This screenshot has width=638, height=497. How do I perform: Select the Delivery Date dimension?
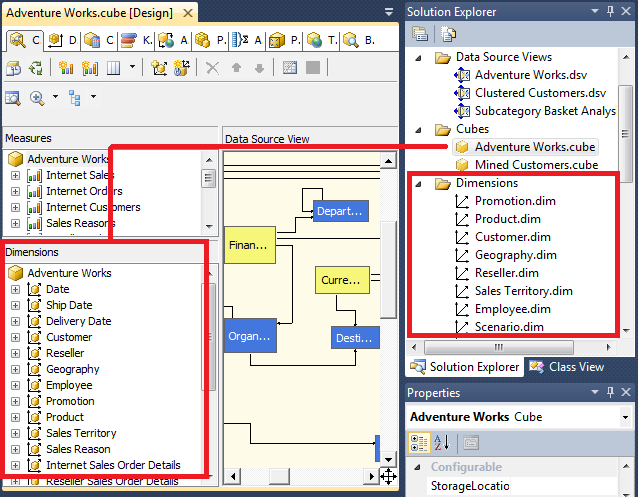(x=79, y=321)
